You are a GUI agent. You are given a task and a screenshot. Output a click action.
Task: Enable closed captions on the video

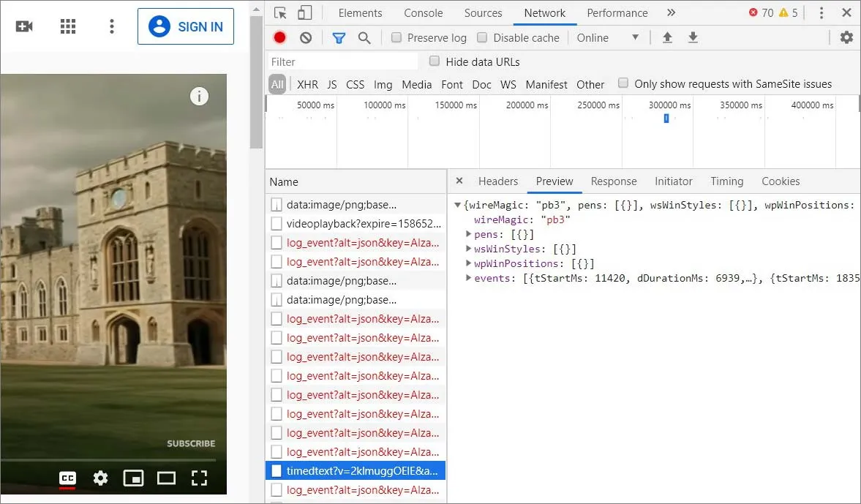67,478
